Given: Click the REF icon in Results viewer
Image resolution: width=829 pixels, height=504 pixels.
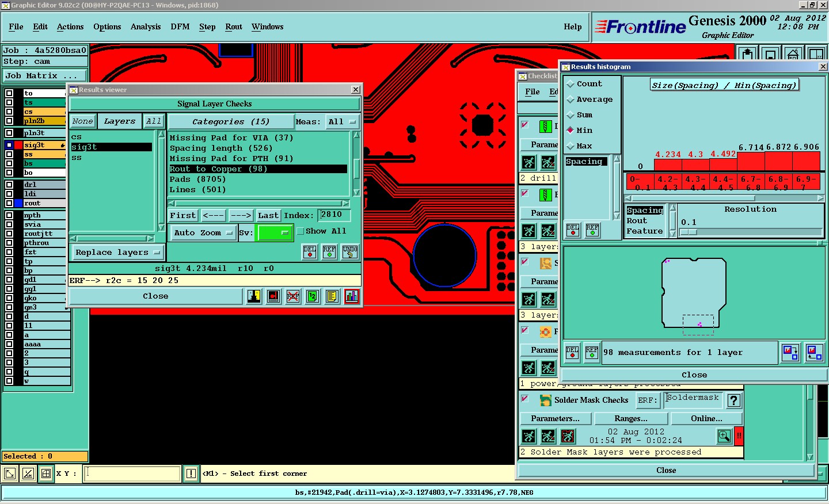Looking at the screenshot, I should [x=329, y=252].
